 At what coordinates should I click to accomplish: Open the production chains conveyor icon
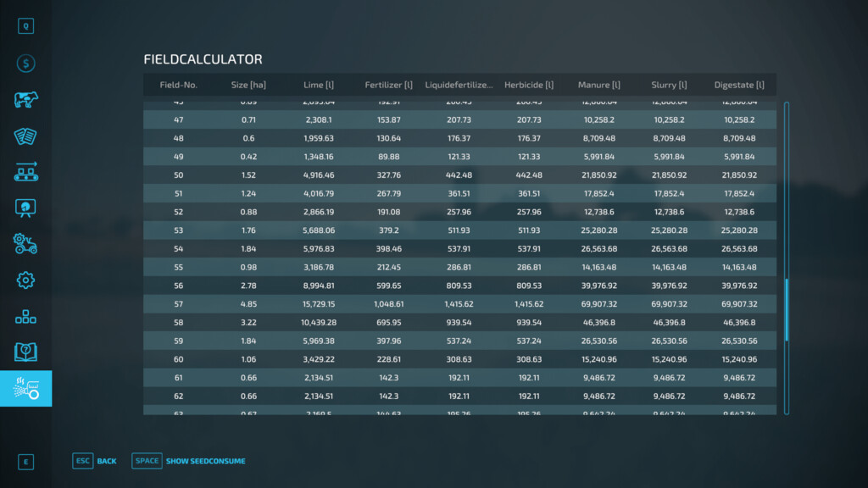[x=25, y=172]
